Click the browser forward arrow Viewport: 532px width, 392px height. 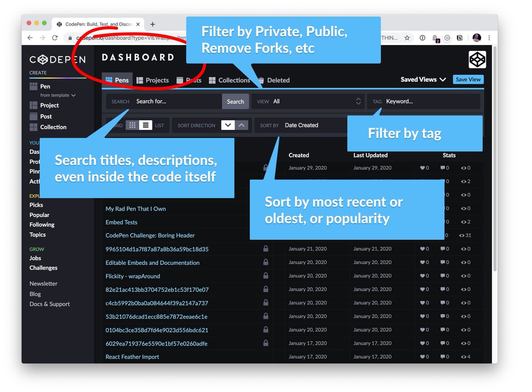click(42, 38)
